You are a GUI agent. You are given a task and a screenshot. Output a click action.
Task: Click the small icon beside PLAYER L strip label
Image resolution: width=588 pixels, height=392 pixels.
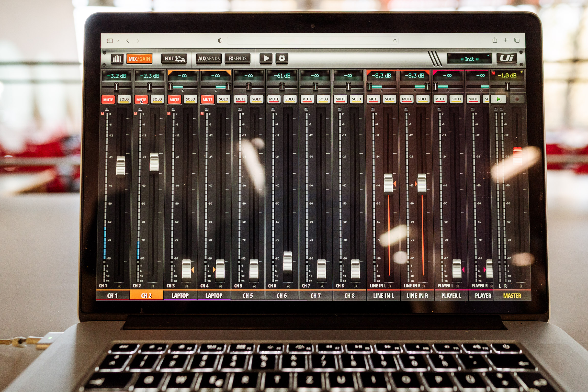457,286
